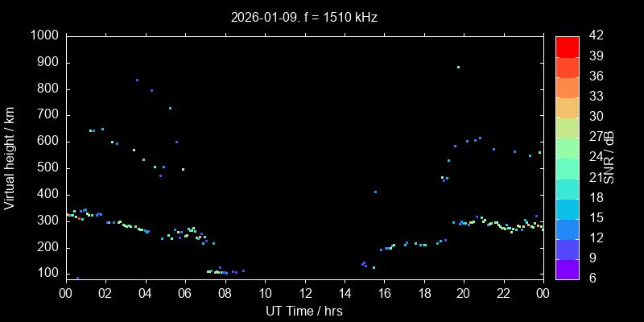Pick the yellow-green 27–30 dB colorbar band
The height and width of the screenshot is (322, 644).
coord(567,127)
